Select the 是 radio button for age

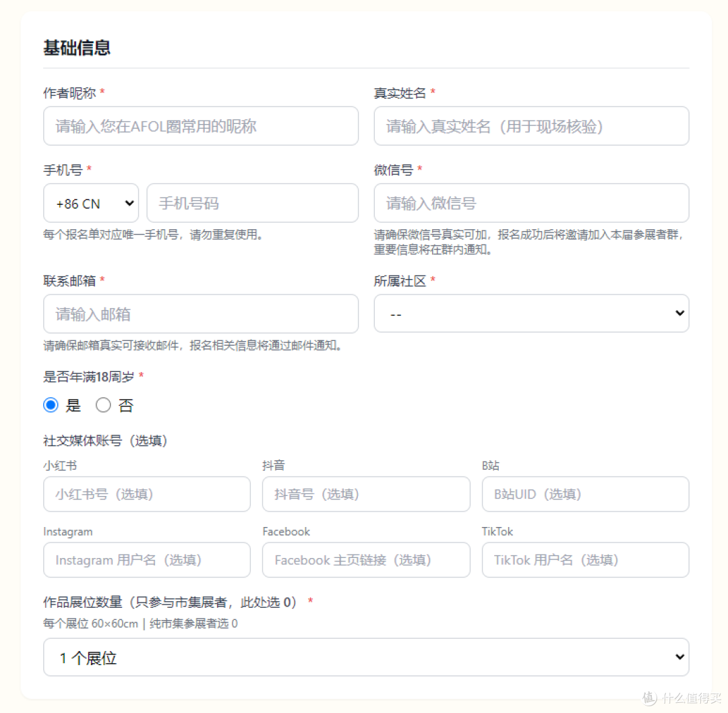pos(51,405)
